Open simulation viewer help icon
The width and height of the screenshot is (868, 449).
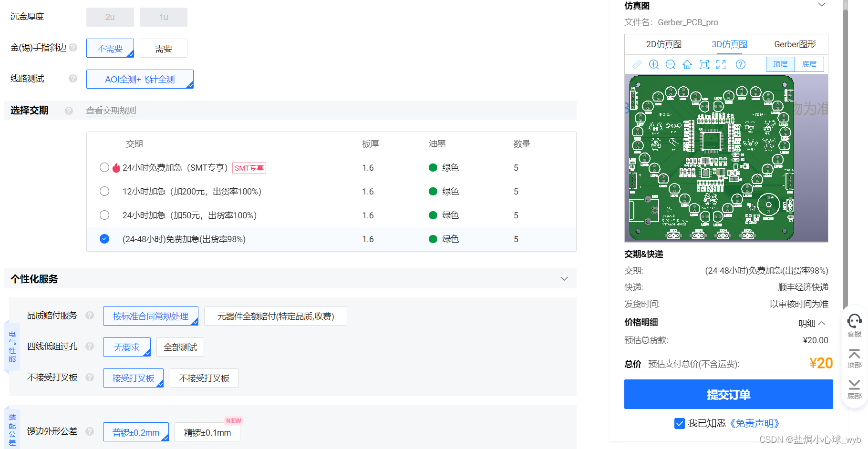tap(741, 64)
